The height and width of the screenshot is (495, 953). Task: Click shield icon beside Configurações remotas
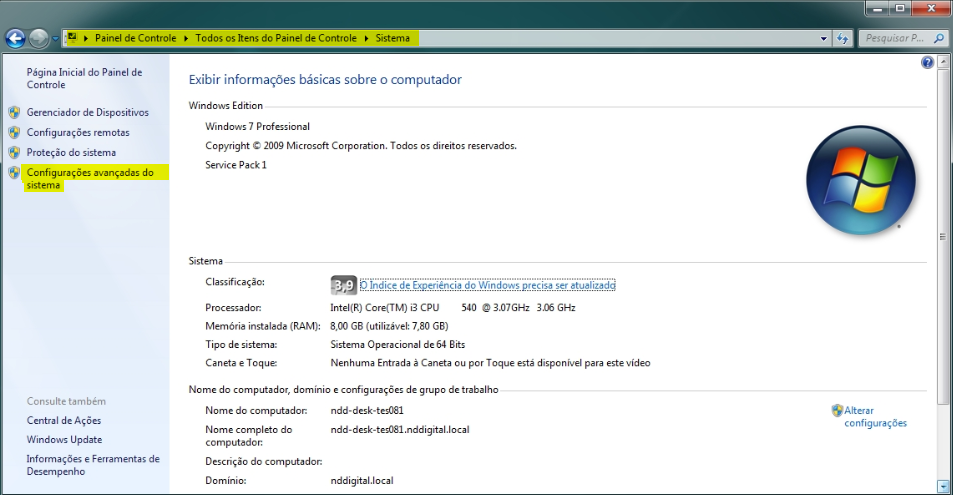(x=14, y=132)
